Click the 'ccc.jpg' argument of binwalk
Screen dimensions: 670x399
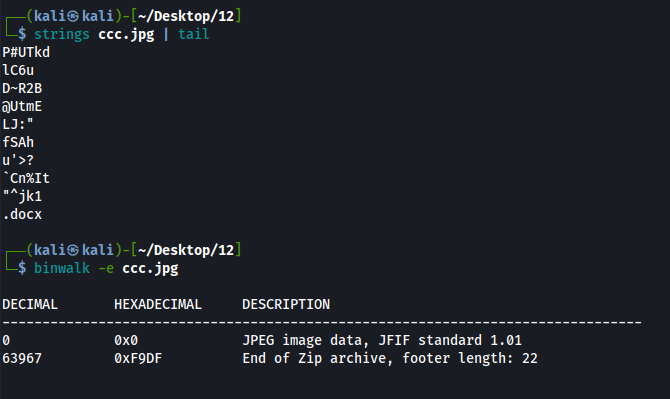click(150, 268)
